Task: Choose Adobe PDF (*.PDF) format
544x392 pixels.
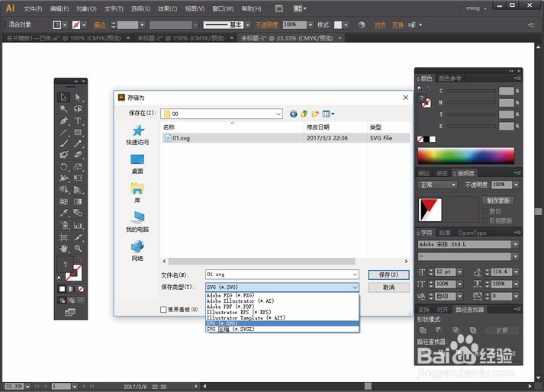Action: (x=230, y=307)
